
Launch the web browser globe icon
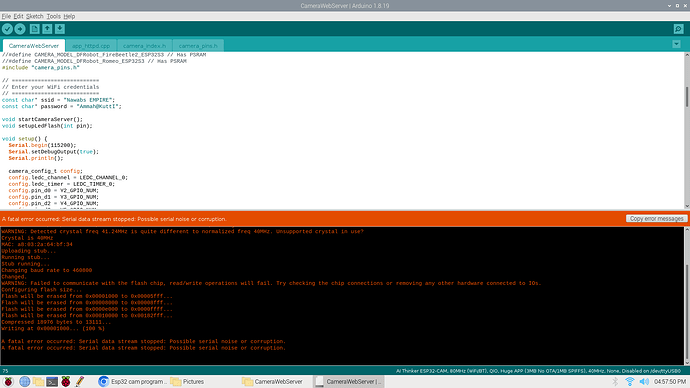(x=24, y=381)
